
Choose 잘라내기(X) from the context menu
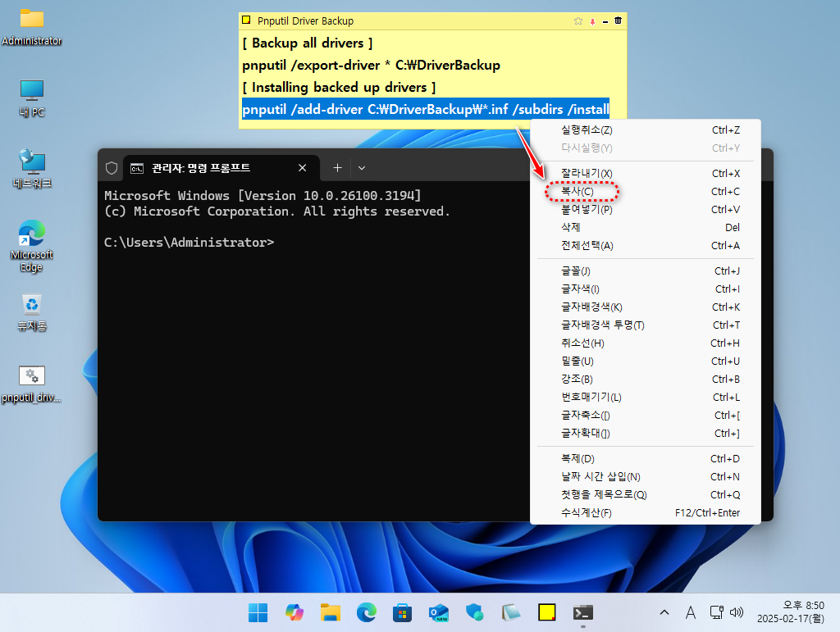pos(645,174)
